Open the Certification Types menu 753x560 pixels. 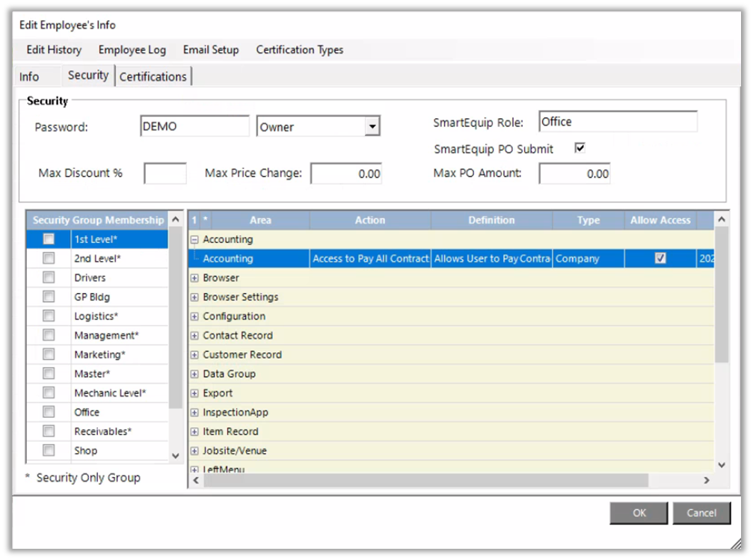[x=300, y=50]
